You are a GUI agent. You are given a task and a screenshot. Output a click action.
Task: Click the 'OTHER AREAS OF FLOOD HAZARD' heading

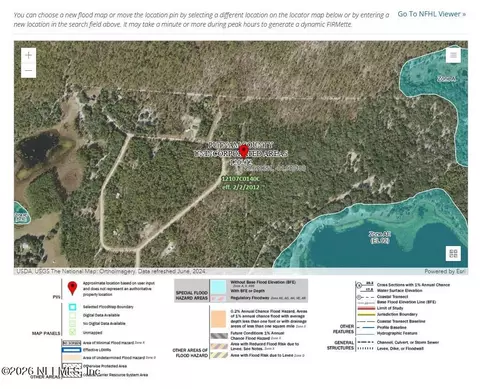click(x=190, y=353)
